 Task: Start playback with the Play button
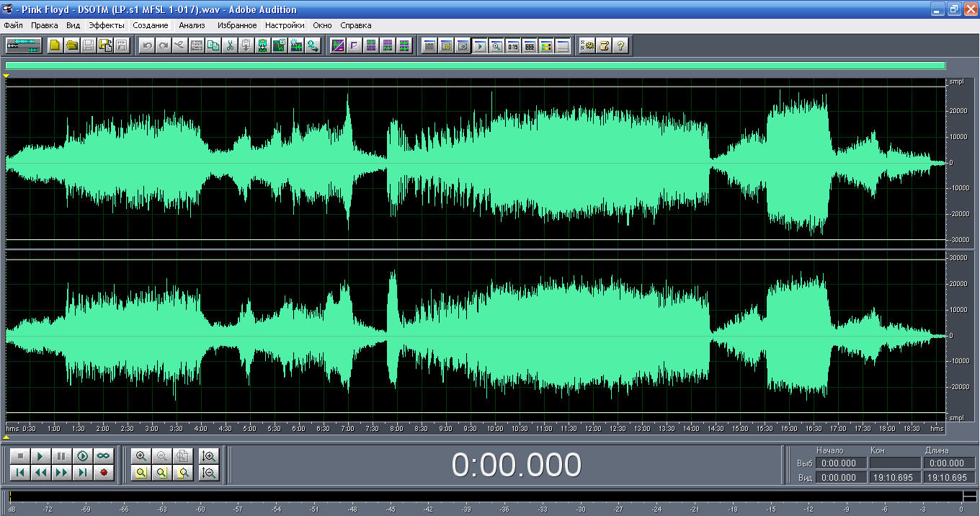pyautogui.click(x=41, y=456)
